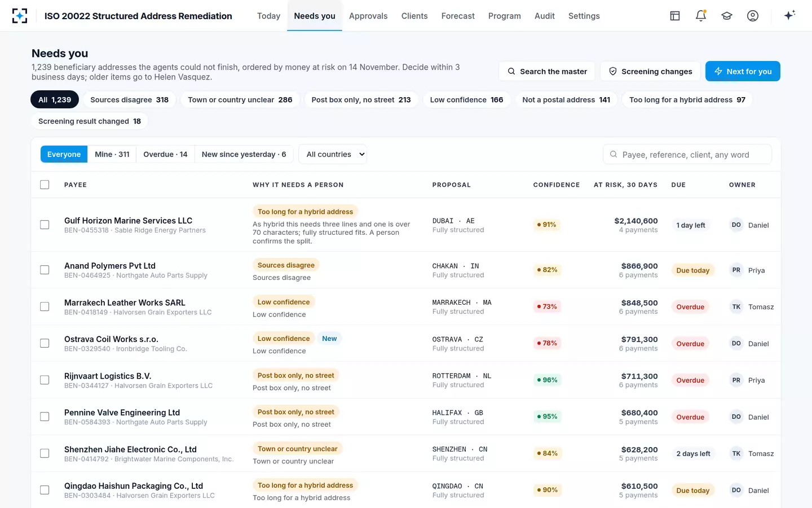The image size is (812, 508).
Task: Filter by Town or country unclear chip
Action: click(x=240, y=100)
